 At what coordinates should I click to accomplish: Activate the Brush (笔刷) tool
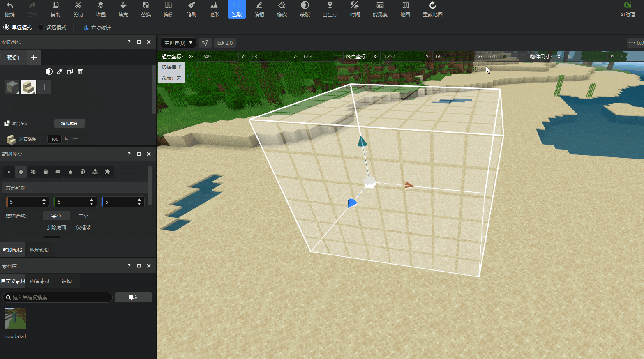[192, 9]
